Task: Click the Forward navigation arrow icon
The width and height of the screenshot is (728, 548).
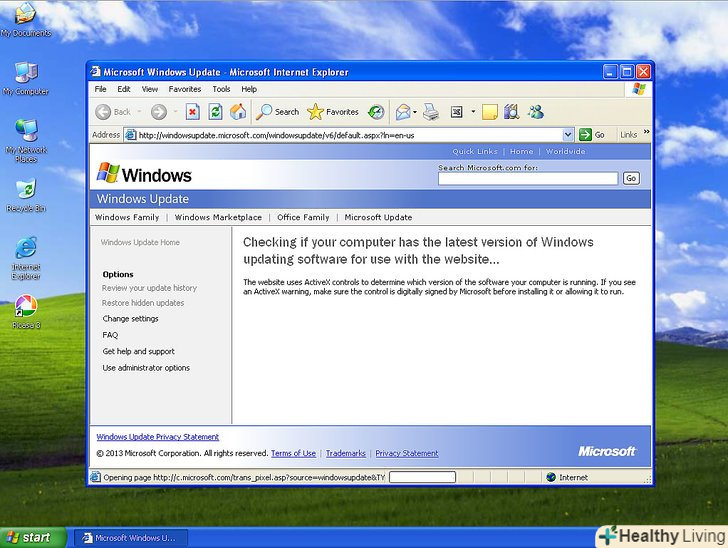Action: point(159,112)
